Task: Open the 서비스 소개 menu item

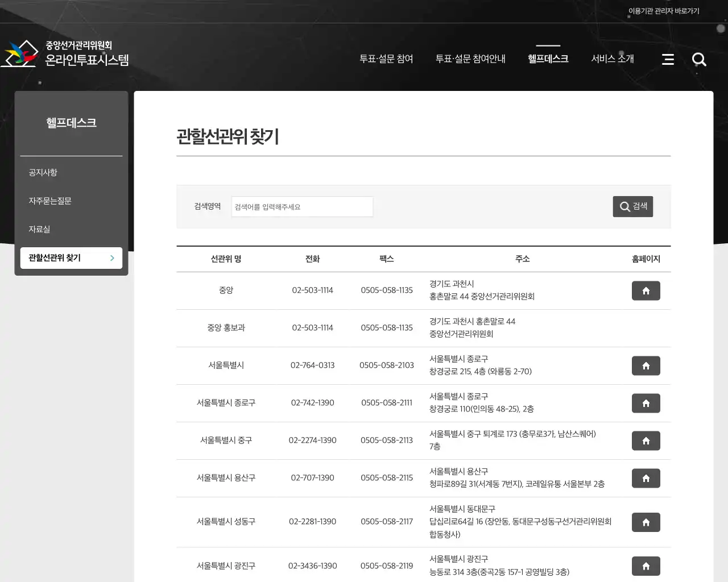Action: coord(612,58)
